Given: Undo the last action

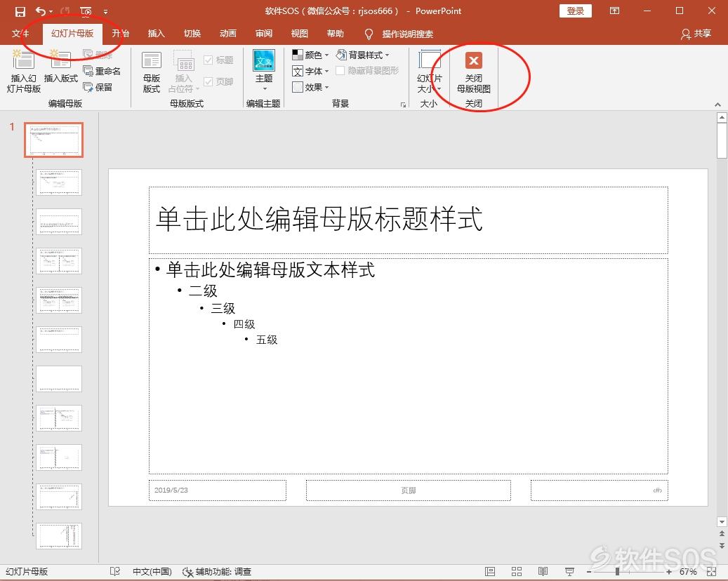Looking at the screenshot, I should (x=41, y=12).
